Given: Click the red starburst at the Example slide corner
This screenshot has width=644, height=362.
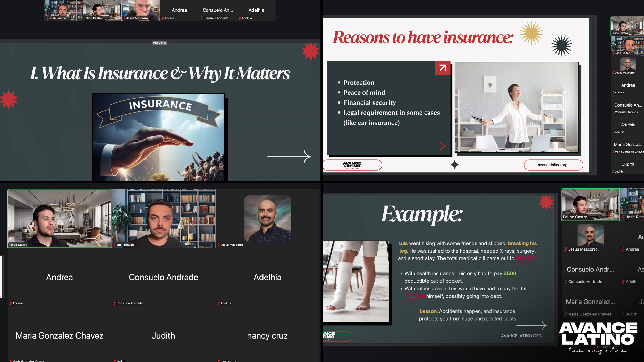Looking at the screenshot, I should [x=546, y=203].
